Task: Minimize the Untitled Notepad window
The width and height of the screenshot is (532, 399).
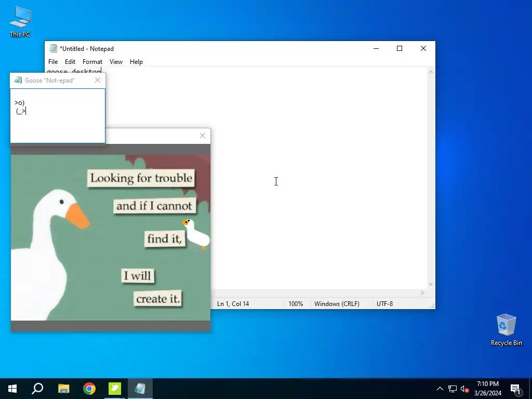Action: point(376,48)
